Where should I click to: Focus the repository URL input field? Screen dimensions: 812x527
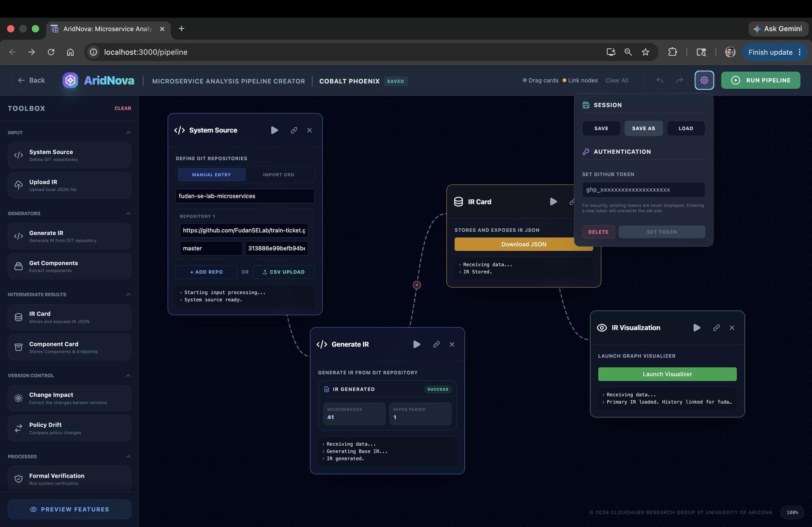pyautogui.click(x=244, y=230)
